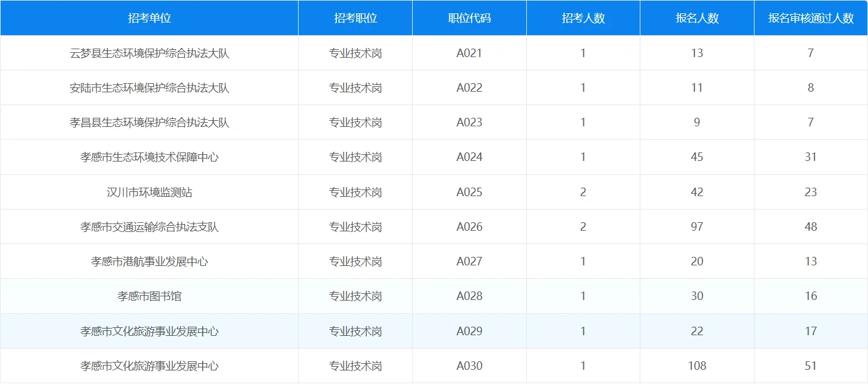868x385 pixels.
Task: Select the 云梦县生态环境保护综合执法大队 row
Action: (x=149, y=53)
